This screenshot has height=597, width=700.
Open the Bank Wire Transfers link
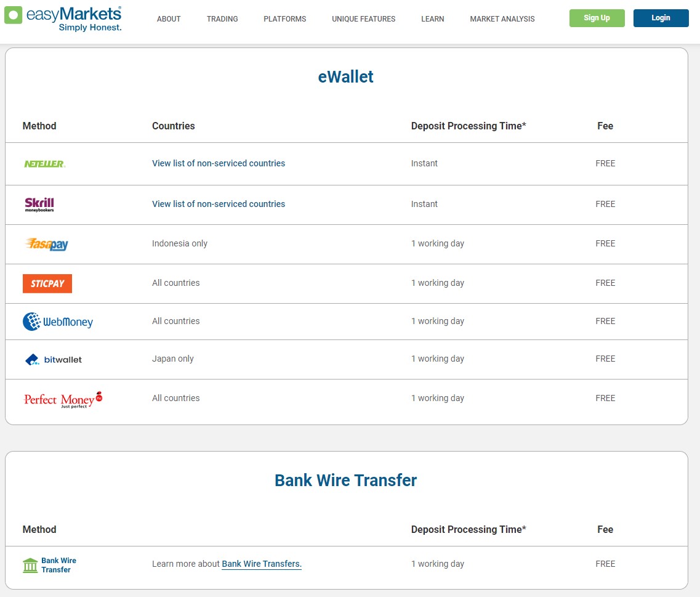point(262,564)
